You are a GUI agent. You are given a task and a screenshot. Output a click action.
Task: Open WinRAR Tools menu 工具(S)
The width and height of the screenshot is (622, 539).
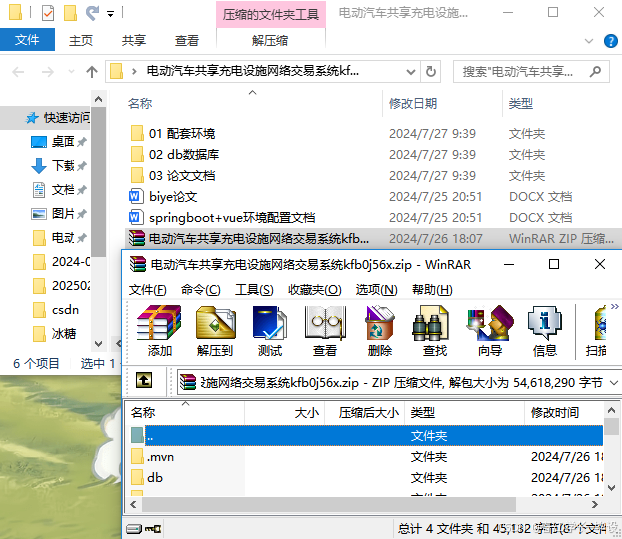254,290
